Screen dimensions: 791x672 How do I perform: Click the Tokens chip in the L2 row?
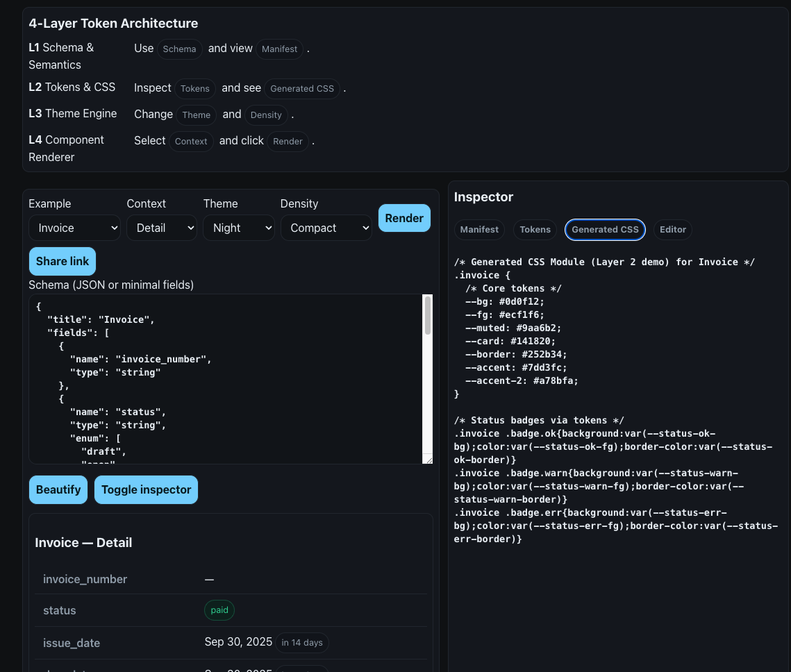pyautogui.click(x=194, y=89)
